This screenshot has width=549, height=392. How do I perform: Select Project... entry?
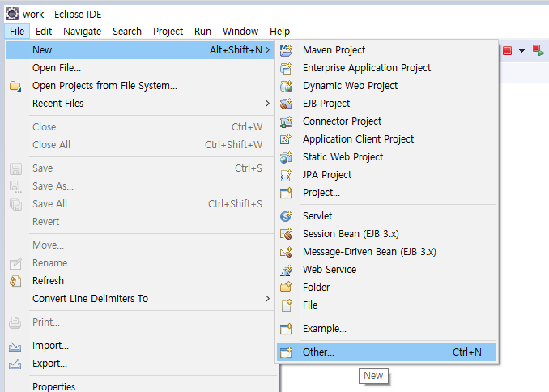click(x=387, y=193)
